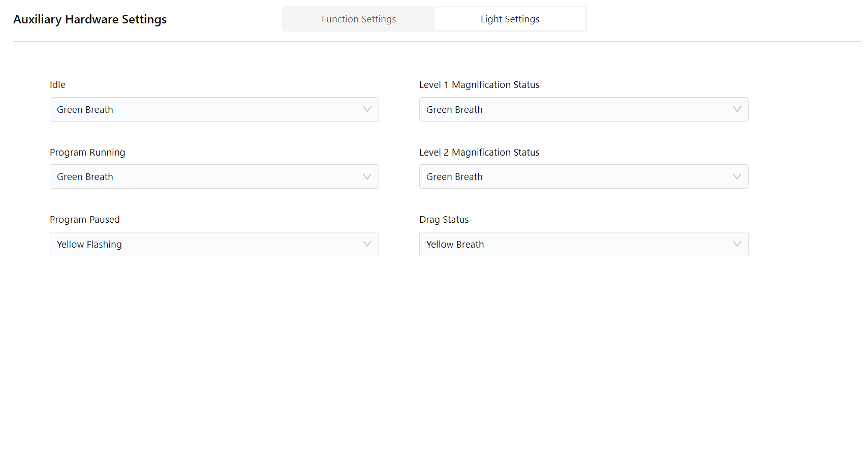
Task: Click the Program Running label
Action: click(x=87, y=153)
